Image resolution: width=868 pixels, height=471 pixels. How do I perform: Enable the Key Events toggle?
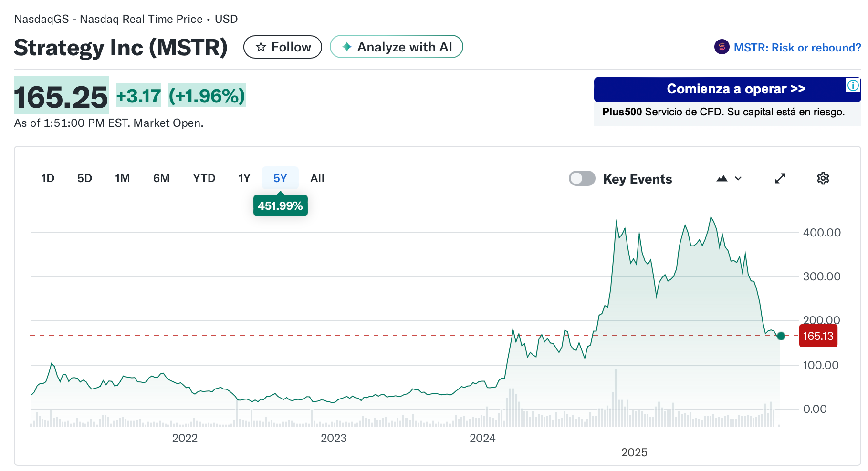pyautogui.click(x=582, y=178)
